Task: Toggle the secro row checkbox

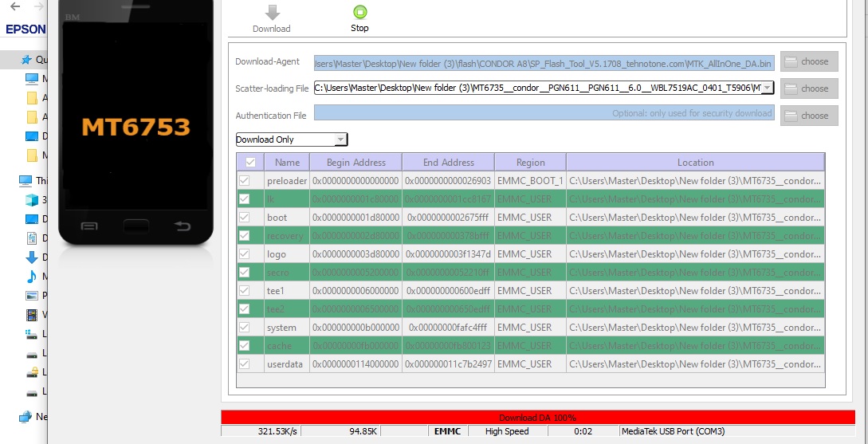Action: tap(244, 272)
